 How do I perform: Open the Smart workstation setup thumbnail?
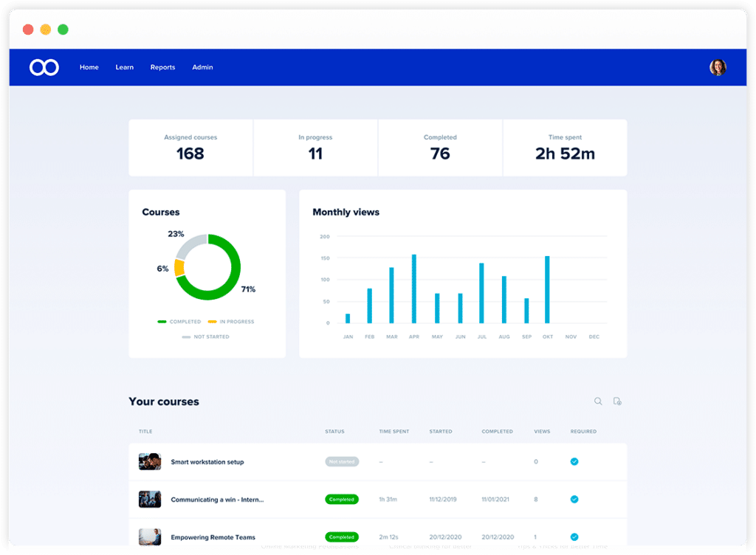(150, 461)
